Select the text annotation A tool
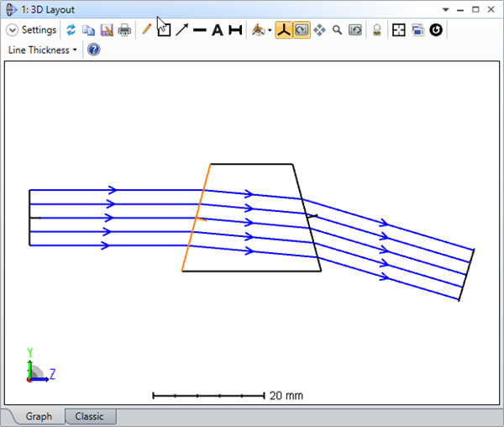Viewport: 504px width, 427px height. click(x=217, y=30)
